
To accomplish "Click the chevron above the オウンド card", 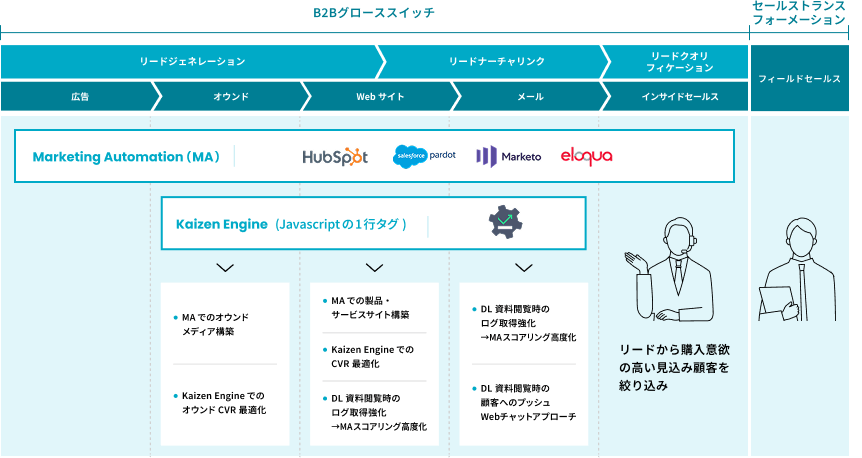I will pyautogui.click(x=225, y=268).
